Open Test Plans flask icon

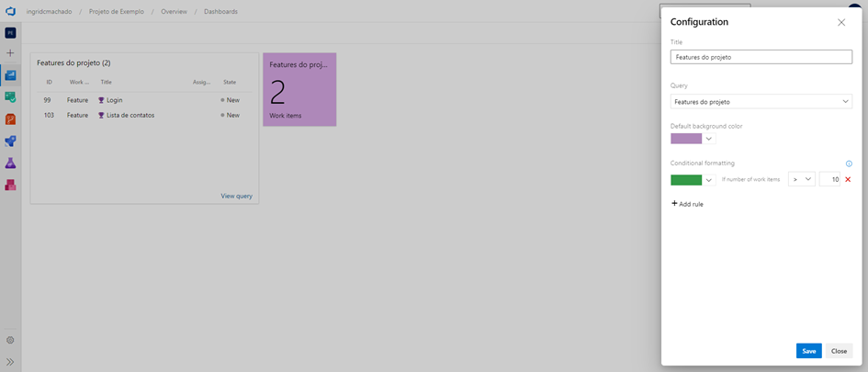(10, 163)
